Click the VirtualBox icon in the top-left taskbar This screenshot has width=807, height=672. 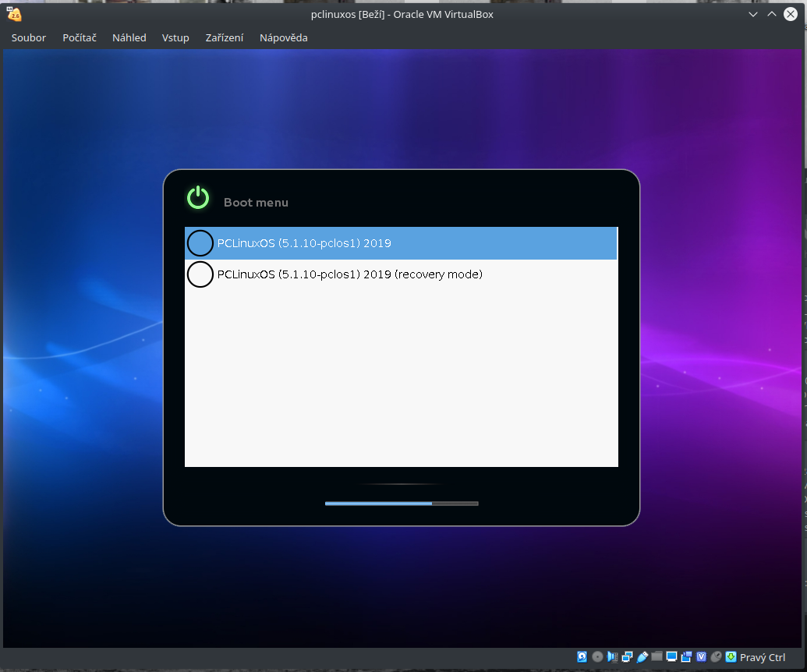click(x=14, y=13)
